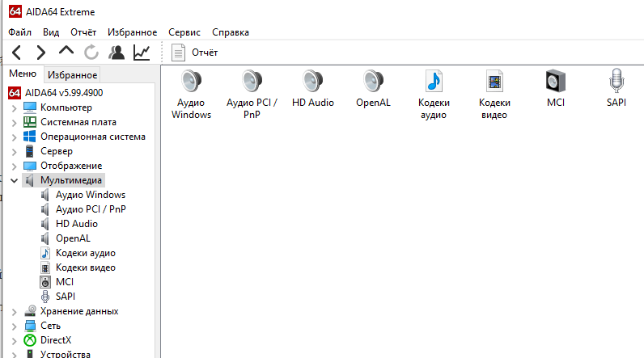The width and height of the screenshot is (644, 358).
Task: Open the Вид menu
Action: (51, 32)
